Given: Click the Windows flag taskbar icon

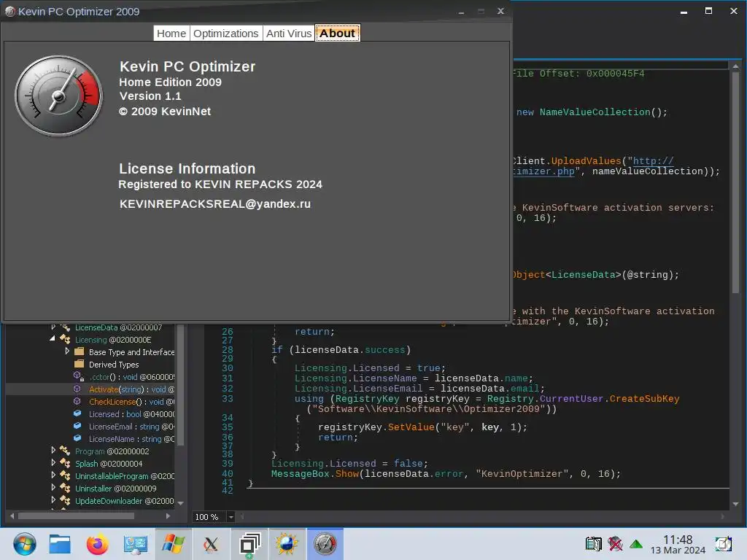Looking at the screenshot, I should [x=174, y=544].
